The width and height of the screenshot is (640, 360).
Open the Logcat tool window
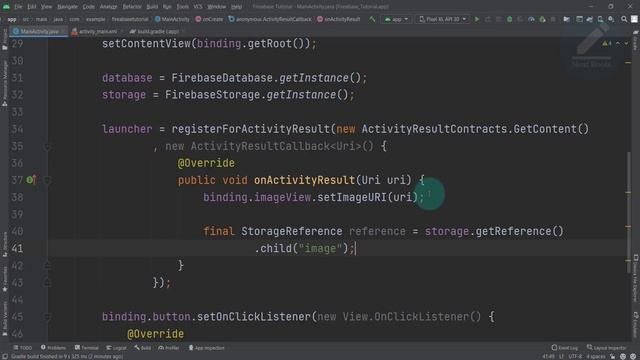point(117,348)
